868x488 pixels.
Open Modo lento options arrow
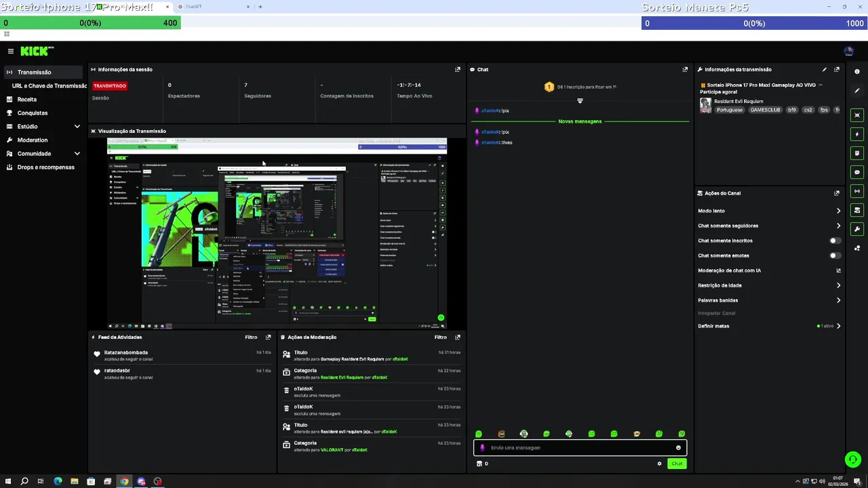(x=838, y=211)
